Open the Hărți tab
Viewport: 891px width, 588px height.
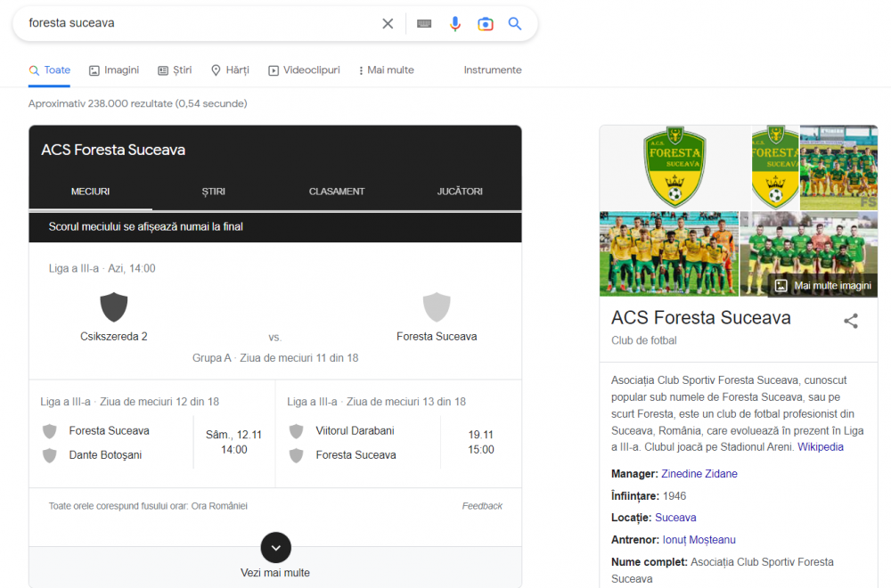[x=230, y=70]
